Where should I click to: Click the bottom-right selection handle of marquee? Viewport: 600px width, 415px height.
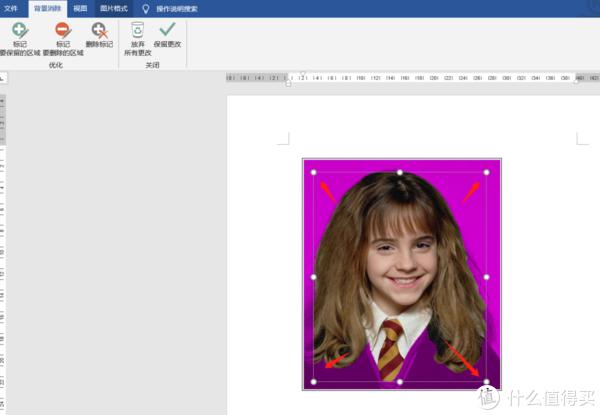pyautogui.click(x=486, y=382)
